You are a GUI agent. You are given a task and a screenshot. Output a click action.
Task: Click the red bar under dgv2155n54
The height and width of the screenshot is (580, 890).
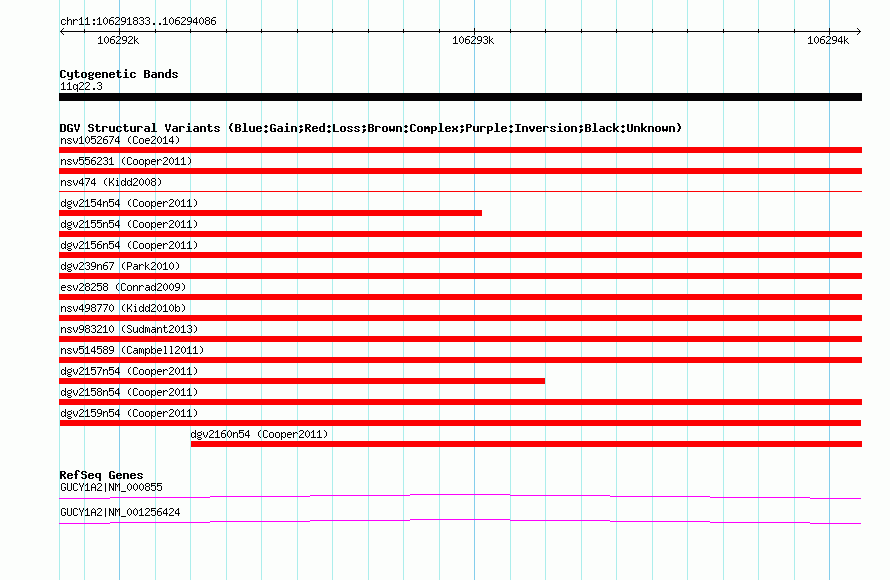[x=460, y=234]
